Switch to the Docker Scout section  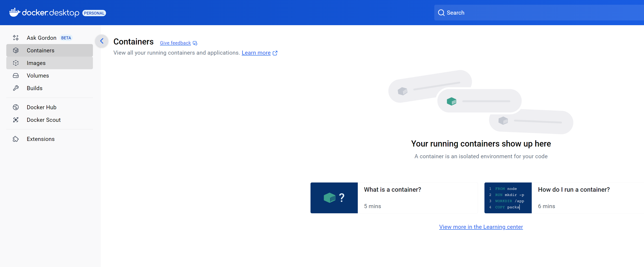43,120
